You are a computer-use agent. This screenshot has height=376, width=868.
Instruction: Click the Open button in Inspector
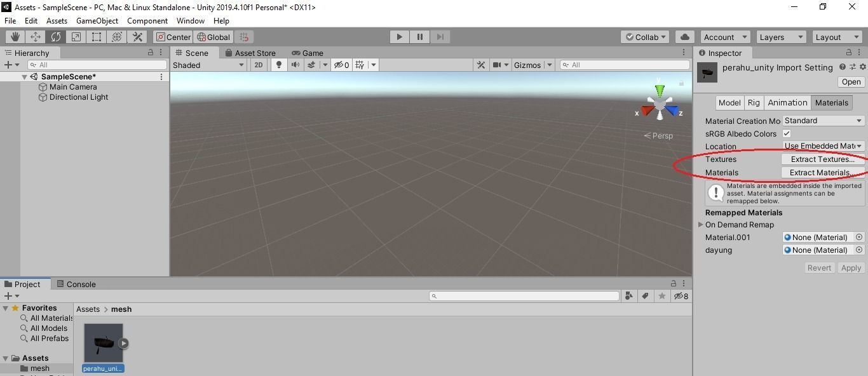pyautogui.click(x=851, y=82)
